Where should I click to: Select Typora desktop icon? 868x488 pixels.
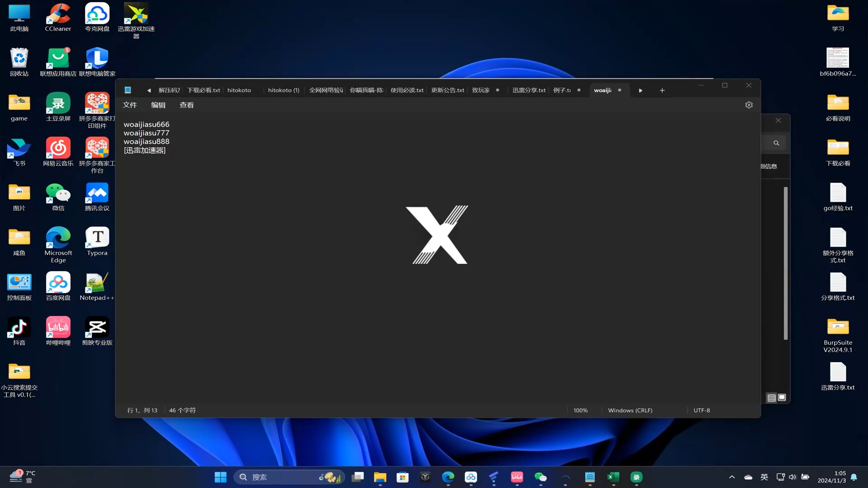pos(97,242)
